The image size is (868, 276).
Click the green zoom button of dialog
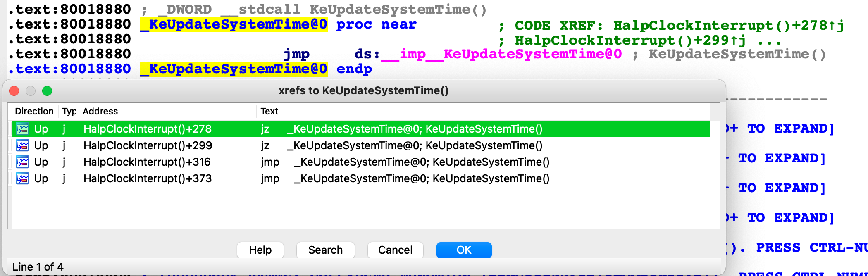[x=47, y=91]
